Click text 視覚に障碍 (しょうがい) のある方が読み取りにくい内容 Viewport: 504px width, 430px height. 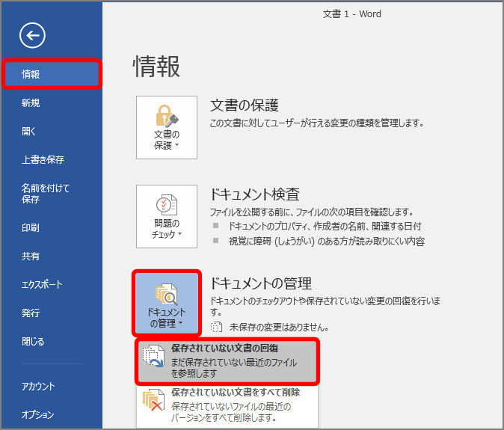tap(327, 242)
